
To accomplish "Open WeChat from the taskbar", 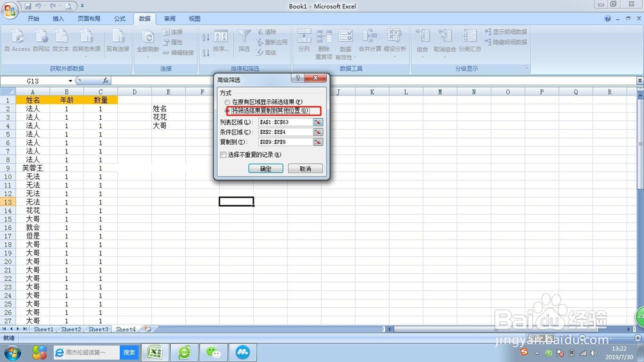I will [x=213, y=352].
